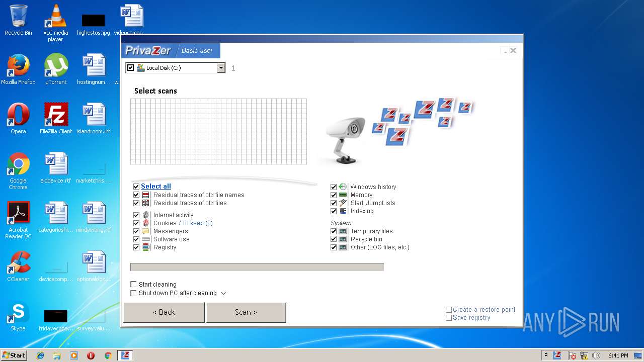The width and height of the screenshot is (644, 362).
Task: Start scanning with Scan > button
Action: tap(246, 312)
